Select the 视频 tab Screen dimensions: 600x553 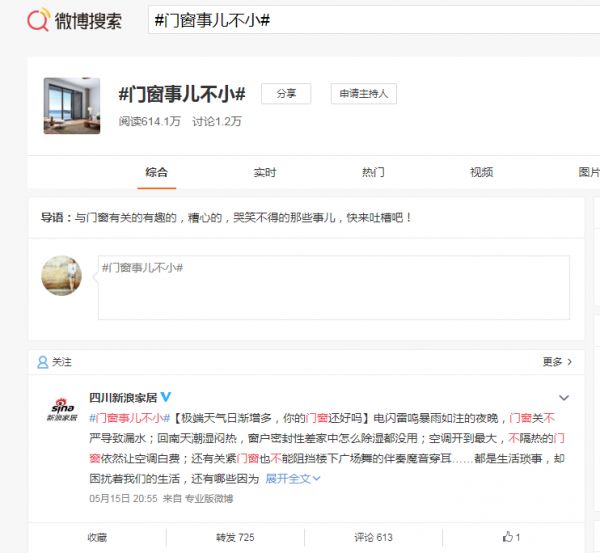[x=481, y=172]
